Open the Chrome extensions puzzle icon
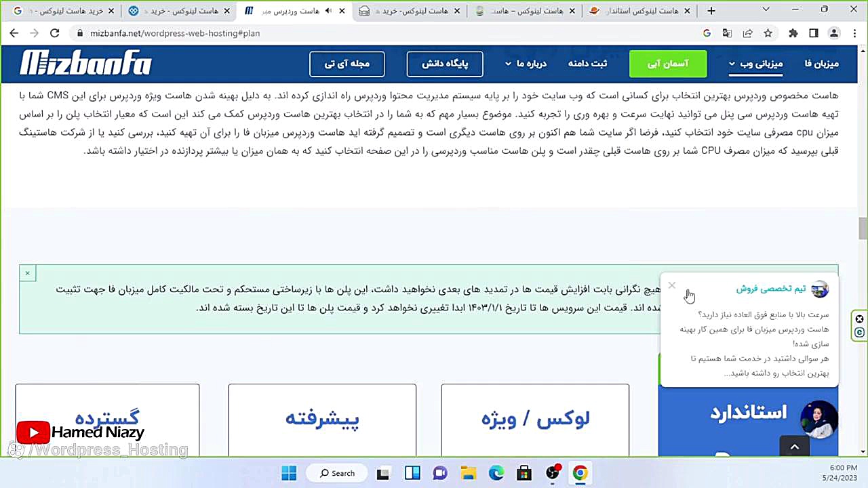868x488 pixels. tap(793, 33)
